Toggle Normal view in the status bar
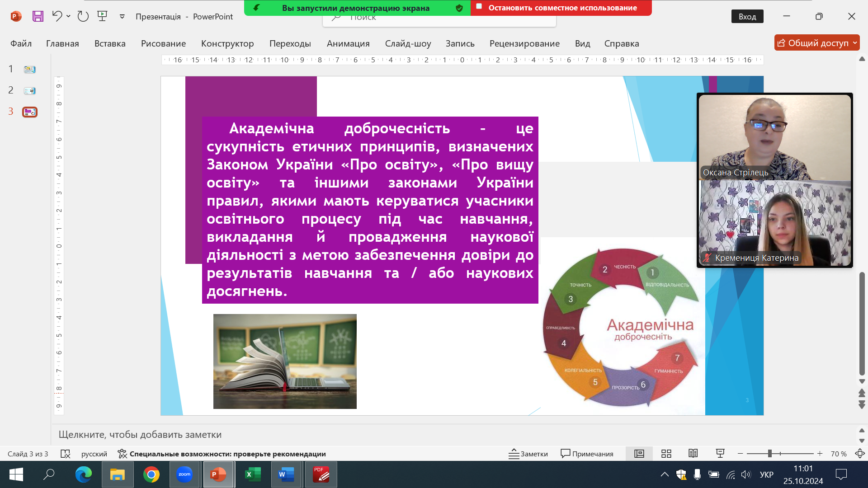The height and width of the screenshot is (488, 868). pyautogui.click(x=639, y=454)
